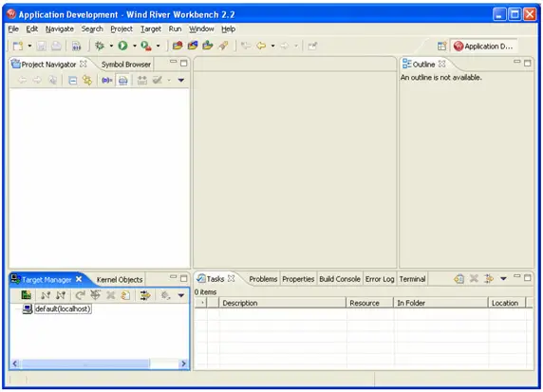The width and height of the screenshot is (543, 392).
Task: Click the first connect icon in Target Manager
Action: 46,295
